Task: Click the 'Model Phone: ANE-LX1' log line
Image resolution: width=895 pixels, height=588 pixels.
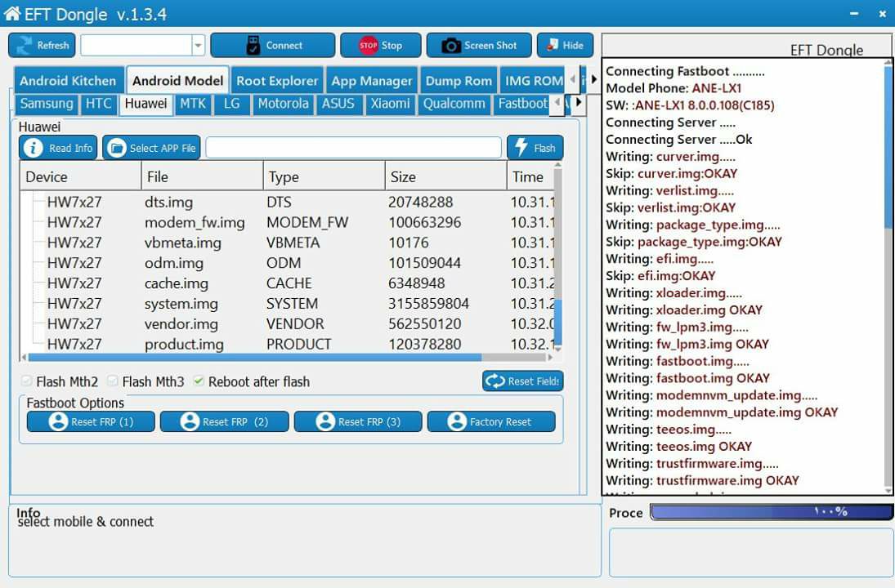Action: point(673,88)
